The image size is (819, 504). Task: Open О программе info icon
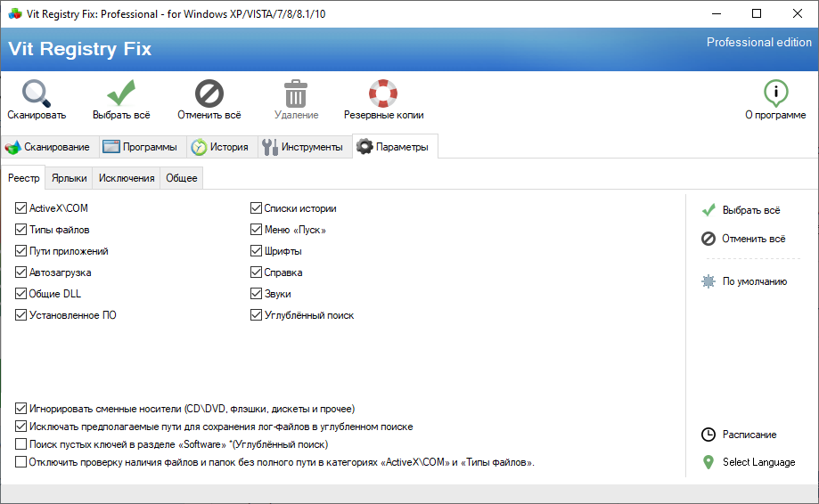tap(775, 93)
